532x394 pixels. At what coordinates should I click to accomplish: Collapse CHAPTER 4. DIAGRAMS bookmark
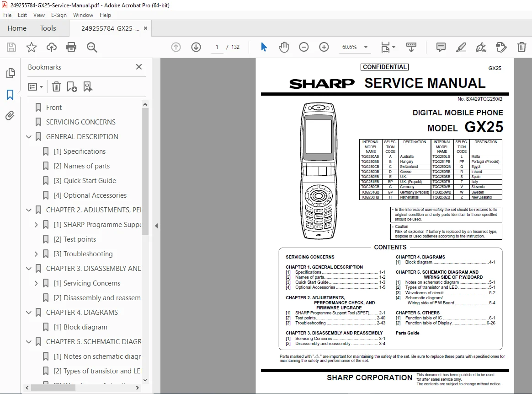pyautogui.click(x=29, y=313)
